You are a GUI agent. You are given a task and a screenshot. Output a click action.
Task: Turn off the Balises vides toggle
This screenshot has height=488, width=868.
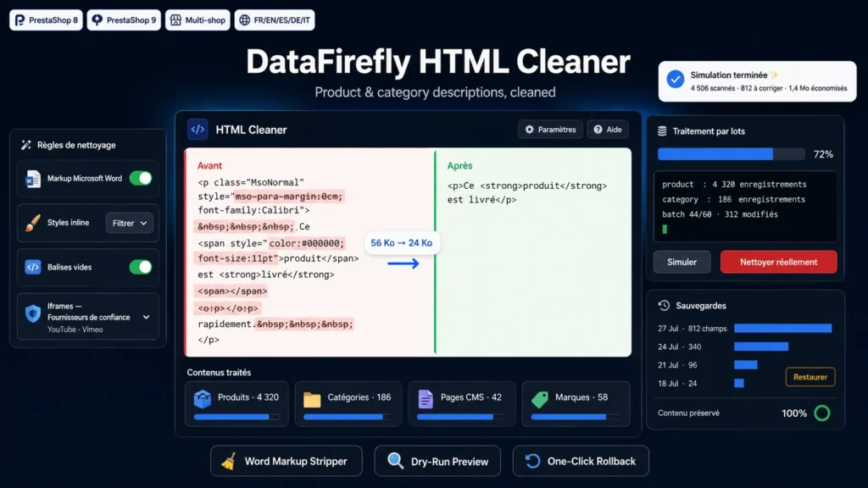(x=141, y=267)
